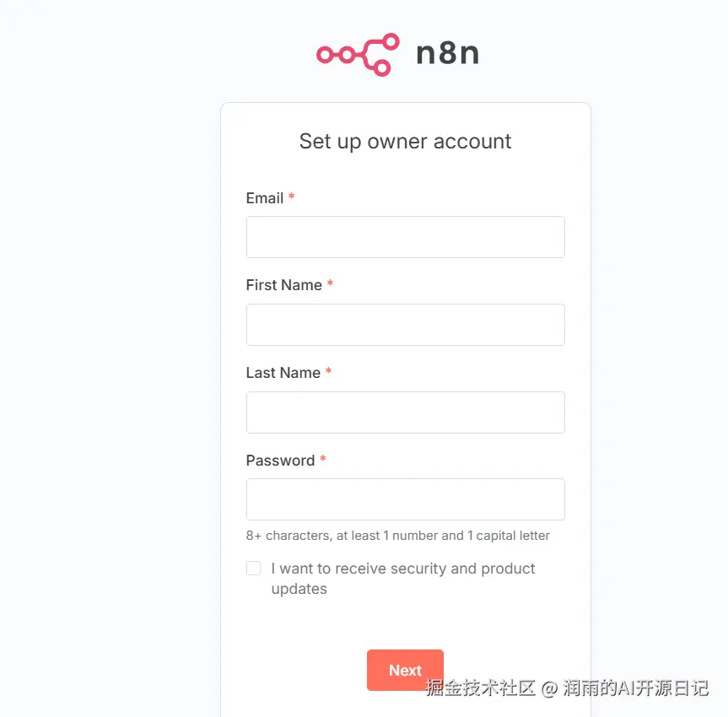Click the First Name field label
This screenshot has width=728, height=717.
coord(283,285)
